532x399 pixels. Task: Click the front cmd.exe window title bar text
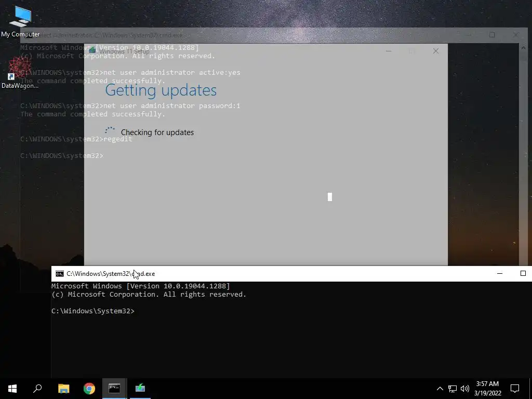(111, 274)
